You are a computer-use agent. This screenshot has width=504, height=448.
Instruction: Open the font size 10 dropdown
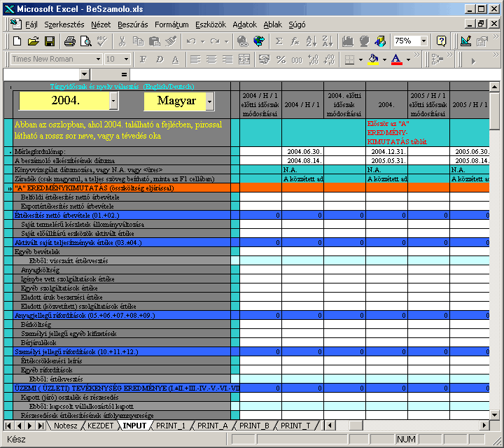pyautogui.click(x=126, y=59)
